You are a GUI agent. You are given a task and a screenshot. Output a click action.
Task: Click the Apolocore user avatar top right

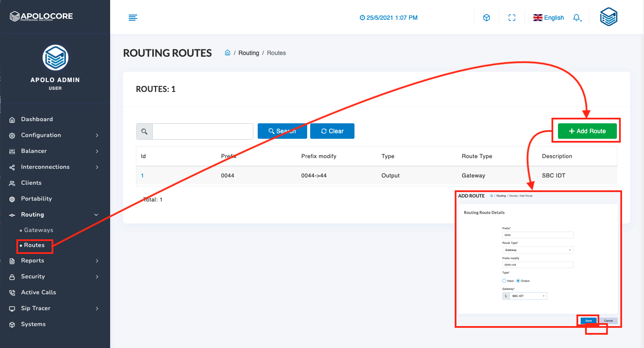pos(609,17)
